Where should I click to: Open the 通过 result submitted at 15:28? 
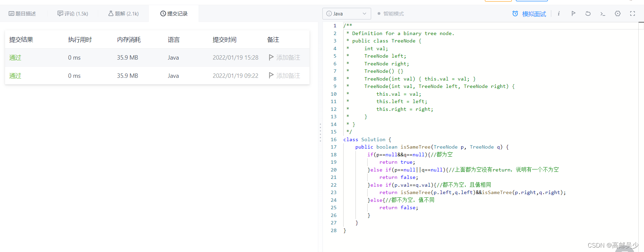click(15, 58)
